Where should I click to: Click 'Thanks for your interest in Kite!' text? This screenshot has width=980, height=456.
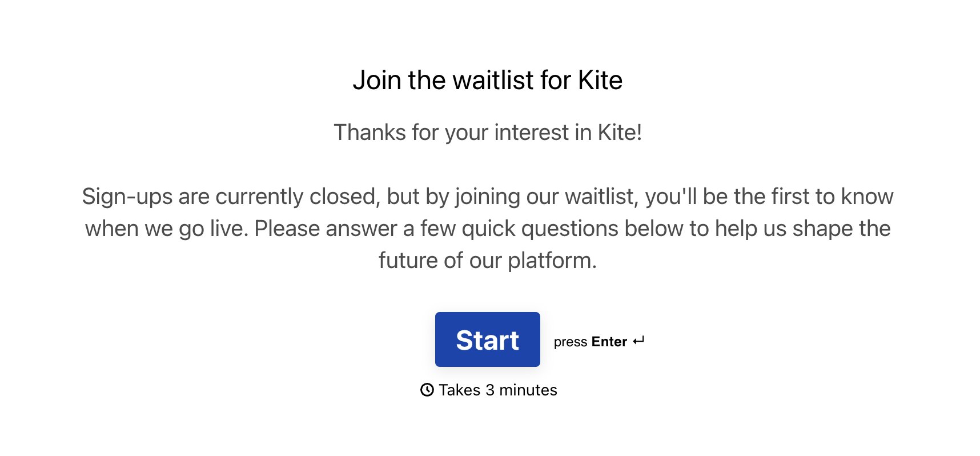click(488, 133)
